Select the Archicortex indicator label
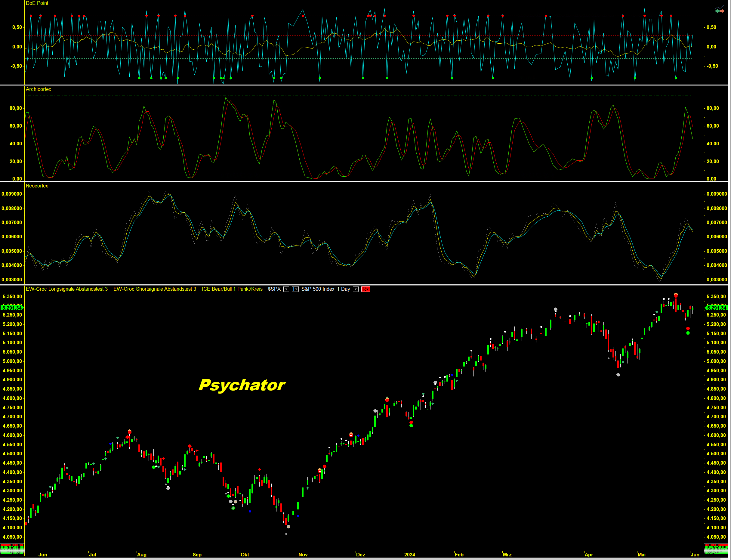The image size is (731, 560). [x=38, y=89]
